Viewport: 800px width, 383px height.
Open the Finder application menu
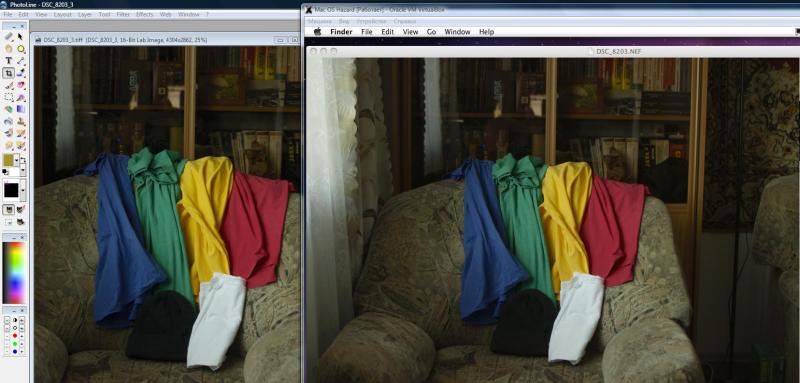[x=341, y=32]
